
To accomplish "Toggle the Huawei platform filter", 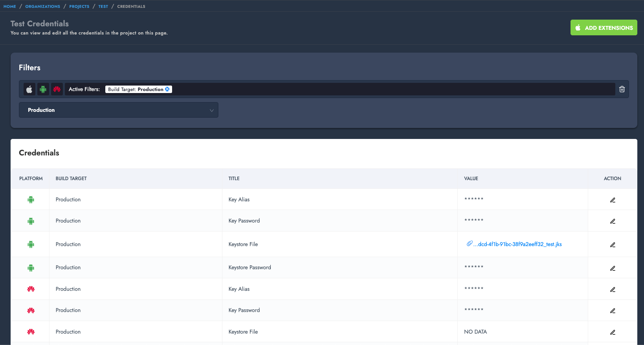I will click(57, 89).
